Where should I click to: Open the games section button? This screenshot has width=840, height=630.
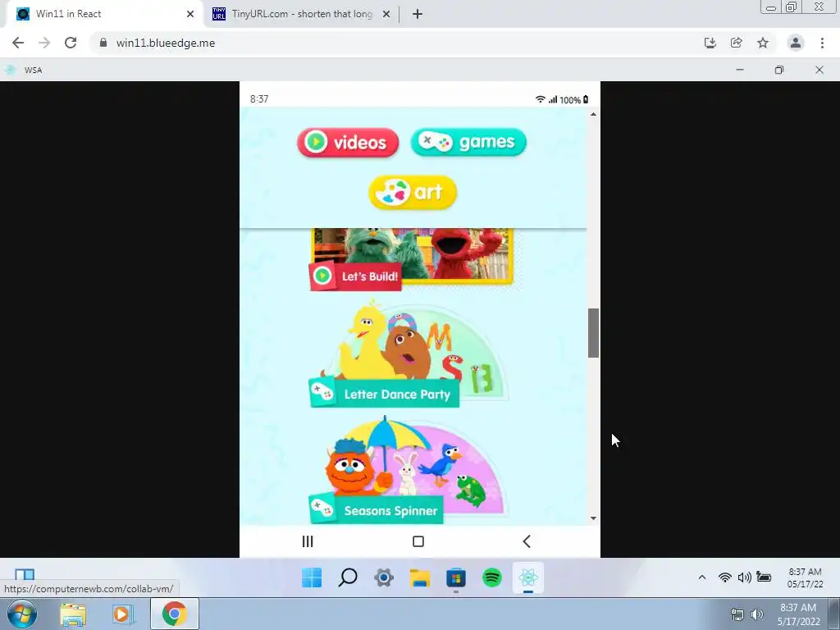[468, 142]
